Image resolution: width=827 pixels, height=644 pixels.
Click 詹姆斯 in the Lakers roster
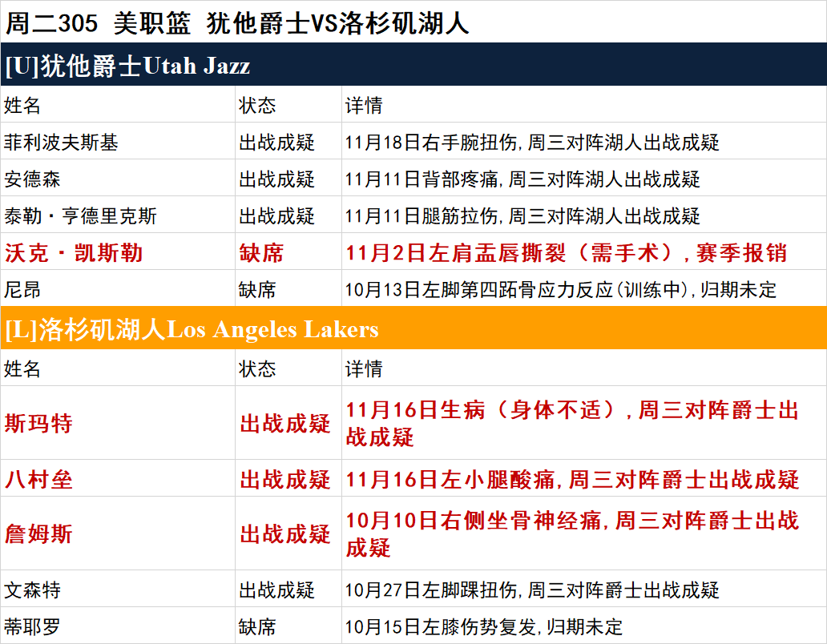[38, 532]
